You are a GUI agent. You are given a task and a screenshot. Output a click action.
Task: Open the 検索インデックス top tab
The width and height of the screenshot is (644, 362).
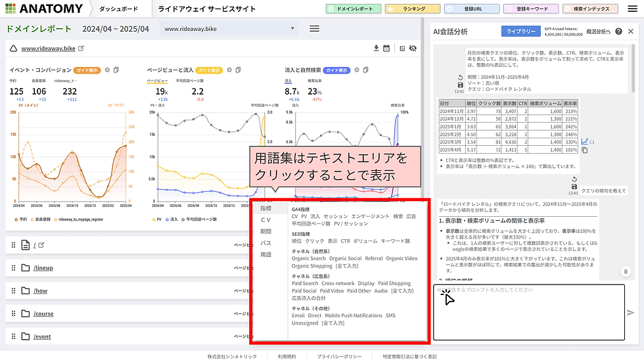591,9
